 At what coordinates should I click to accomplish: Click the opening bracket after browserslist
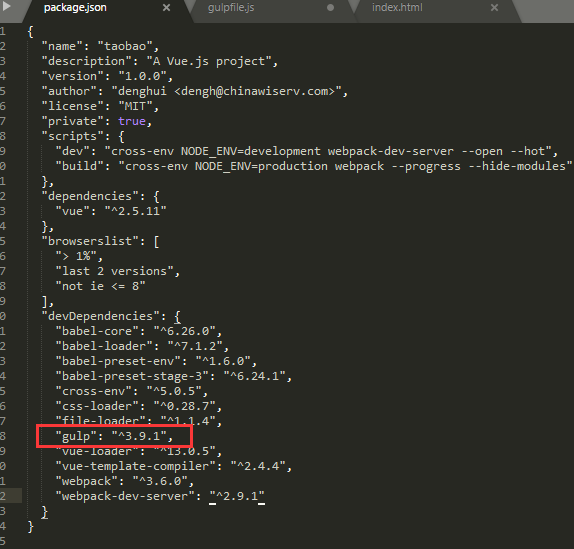coord(156,242)
